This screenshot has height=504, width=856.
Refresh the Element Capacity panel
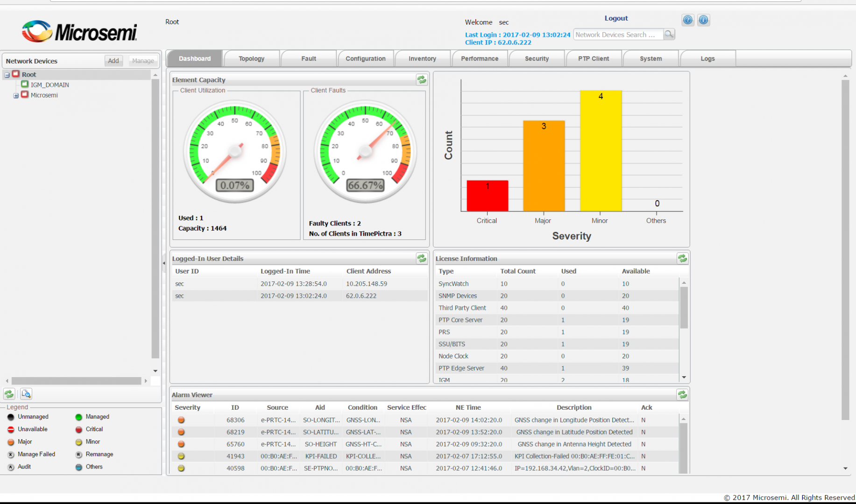pyautogui.click(x=422, y=79)
